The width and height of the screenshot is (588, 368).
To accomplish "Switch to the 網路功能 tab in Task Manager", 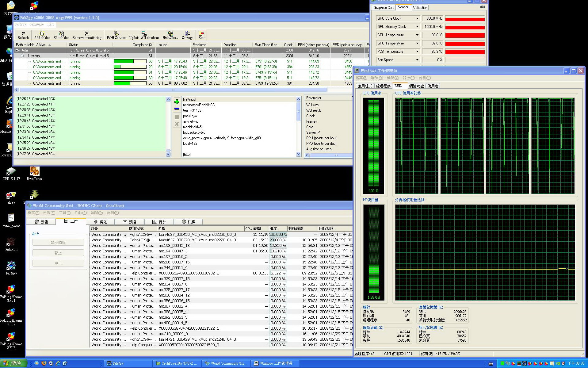I will [416, 86].
